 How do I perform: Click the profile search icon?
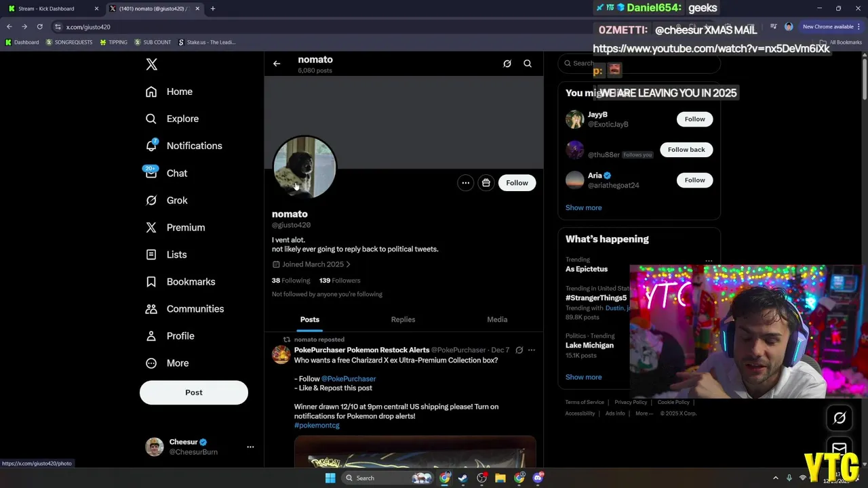[528, 64]
